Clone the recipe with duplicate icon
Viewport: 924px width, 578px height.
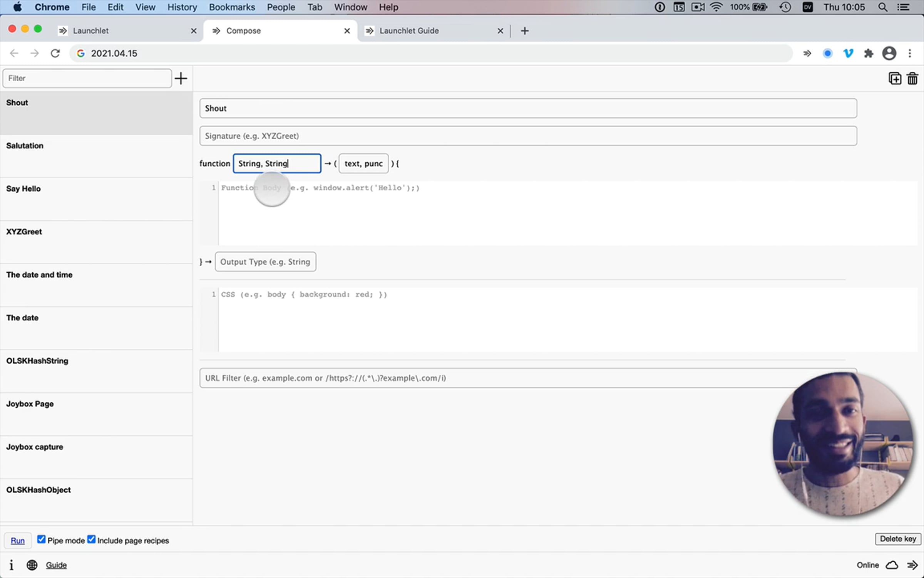click(895, 78)
